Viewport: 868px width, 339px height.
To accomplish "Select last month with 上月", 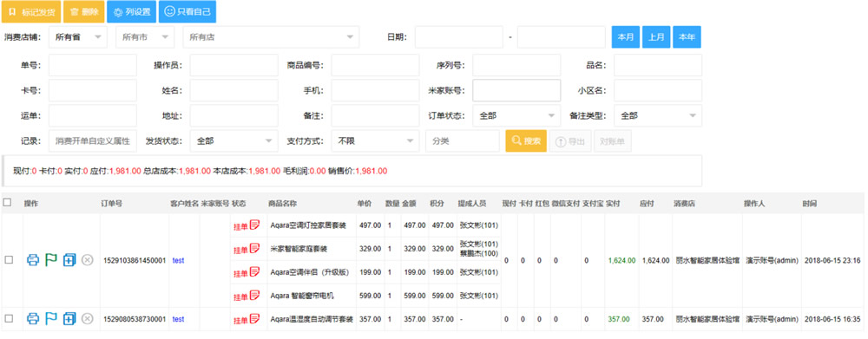I will (x=656, y=37).
